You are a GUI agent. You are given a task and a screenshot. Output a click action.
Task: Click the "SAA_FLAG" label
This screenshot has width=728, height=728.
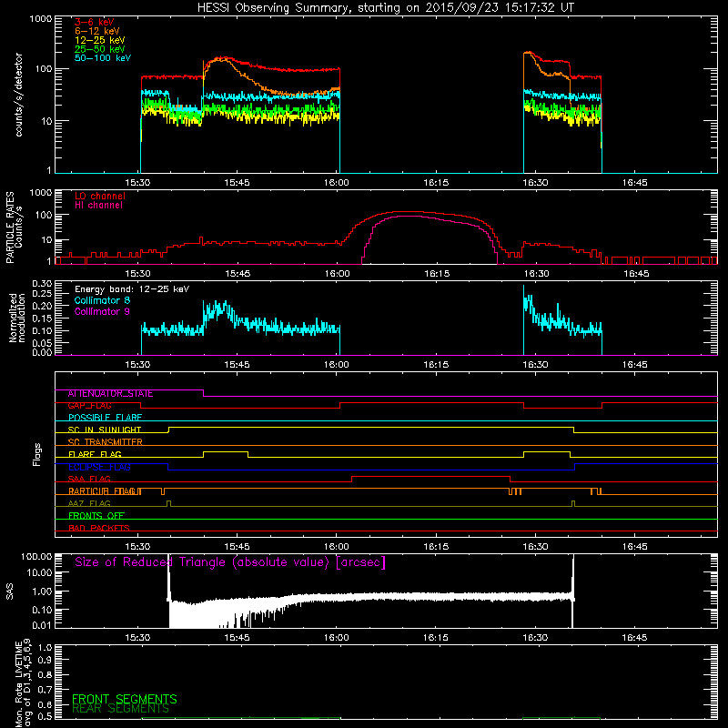[89, 480]
